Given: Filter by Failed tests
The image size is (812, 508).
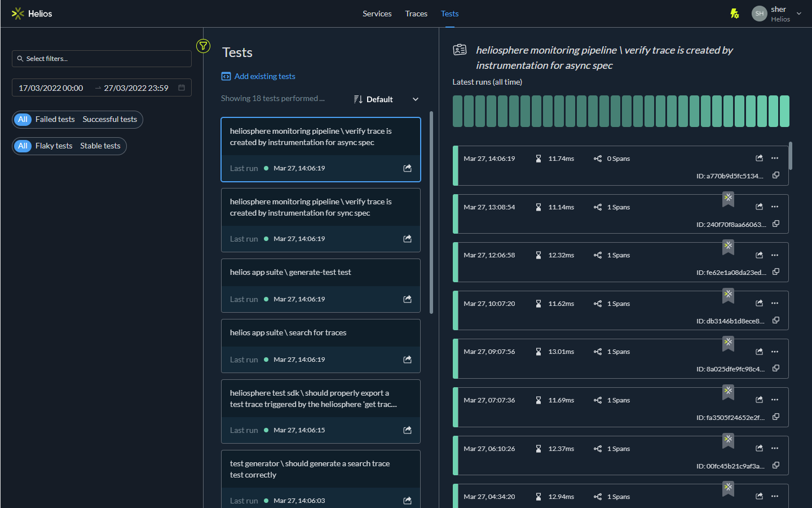Looking at the screenshot, I should click(x=55, y=120).
